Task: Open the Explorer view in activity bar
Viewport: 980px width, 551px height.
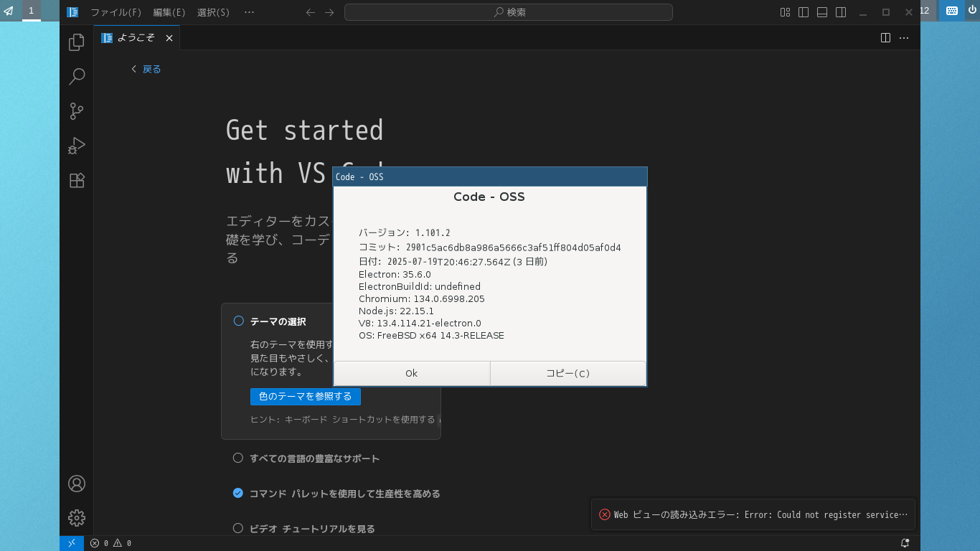Action: (x=77, y=42)
